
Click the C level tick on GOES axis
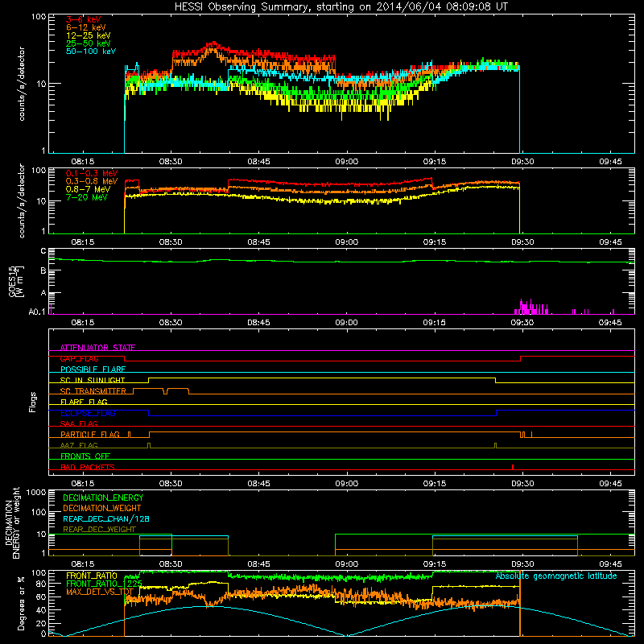pyautogui.click(x=43, y=251)
